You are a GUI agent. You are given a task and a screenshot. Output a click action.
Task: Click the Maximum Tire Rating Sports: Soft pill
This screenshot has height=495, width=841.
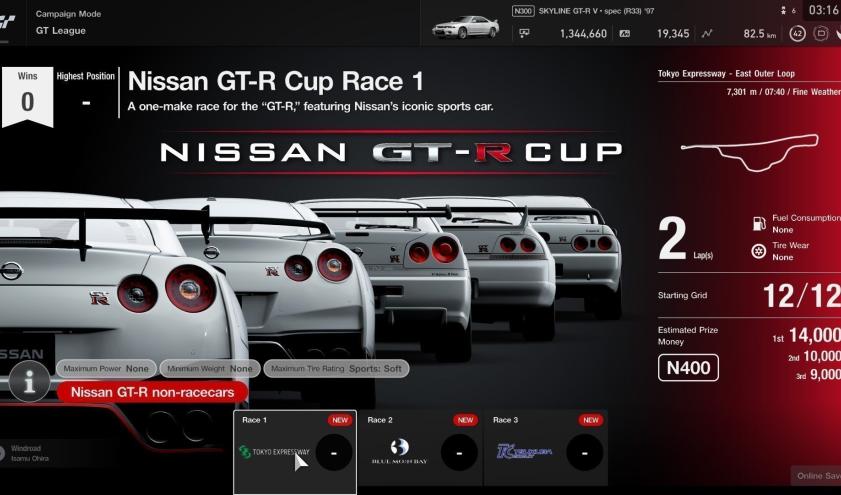(x=336, y=368)
